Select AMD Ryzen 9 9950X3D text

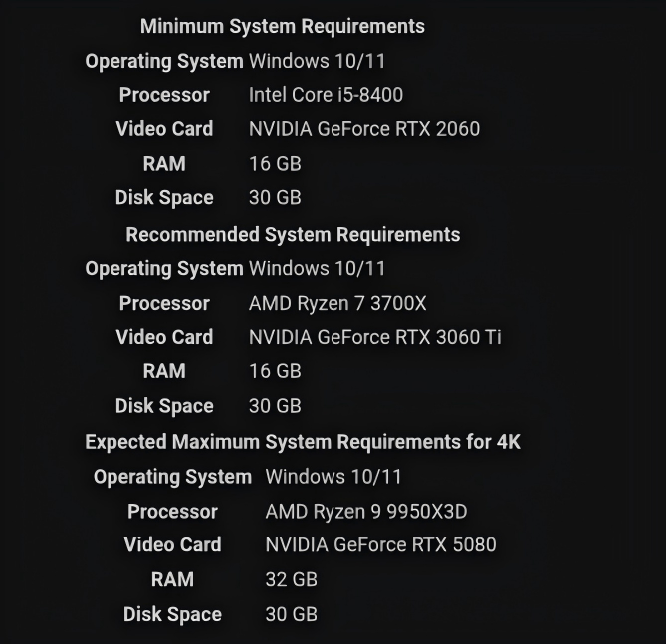coord(366,512)
